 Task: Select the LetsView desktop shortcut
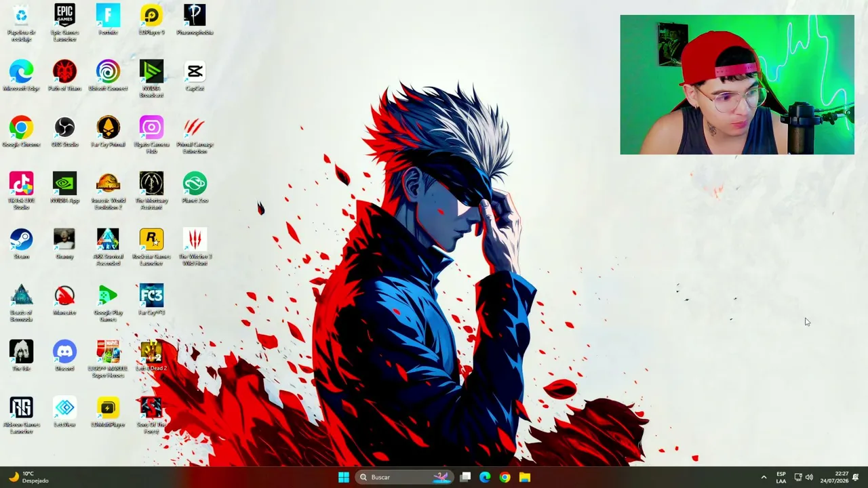tap(64, 413)
